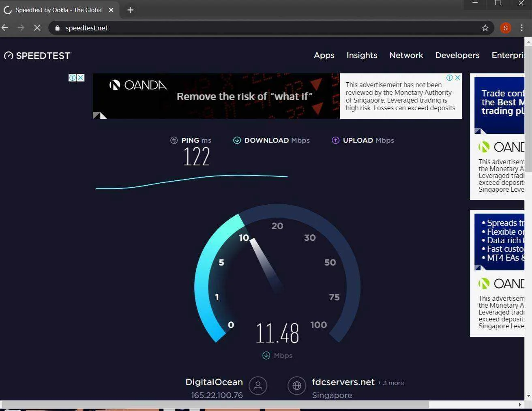
Task: Click the PING ms label
Action: [x=196, y=140]
